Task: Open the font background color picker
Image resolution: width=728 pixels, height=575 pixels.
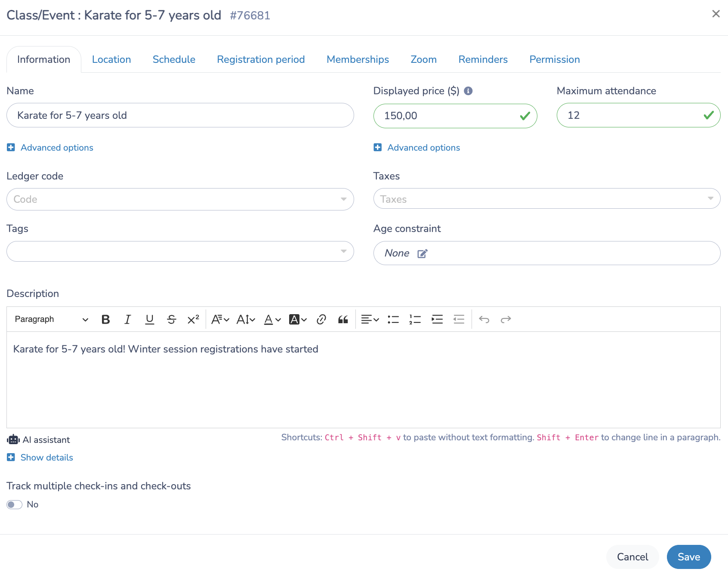Action: 298,319
